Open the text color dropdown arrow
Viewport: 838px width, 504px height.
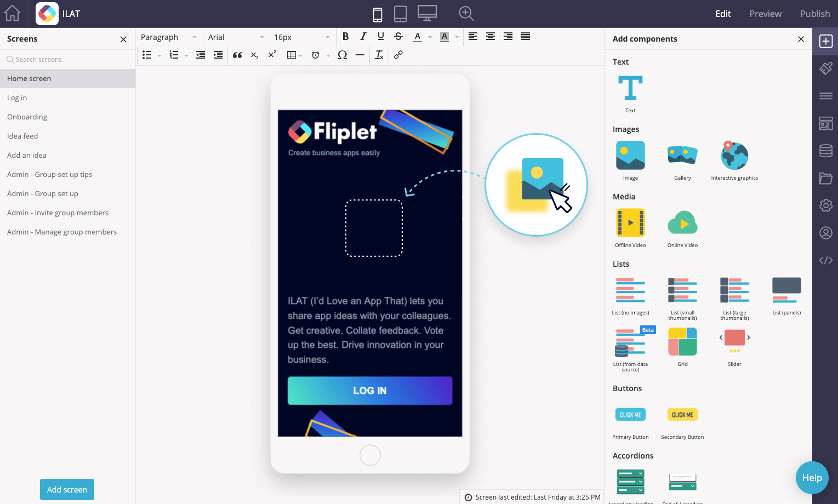pos(430,37)
